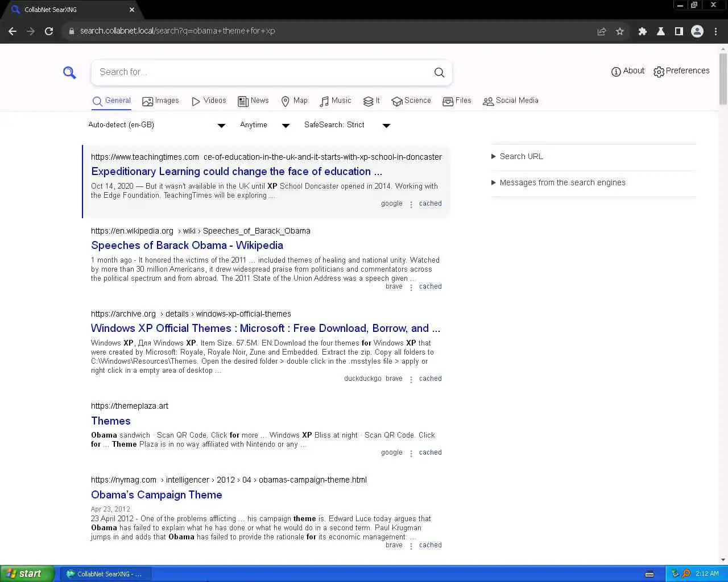Image resolution: width=728 pixels, height=582 pixels.
Task: Open the language Auto-detect (en-GB) dropdown
Action: pos(157,125)
